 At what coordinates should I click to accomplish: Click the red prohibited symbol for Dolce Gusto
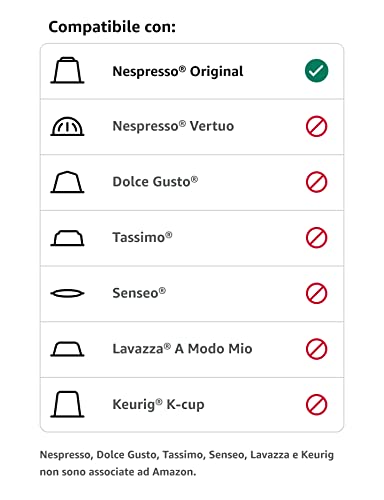[x=316, y=182]
